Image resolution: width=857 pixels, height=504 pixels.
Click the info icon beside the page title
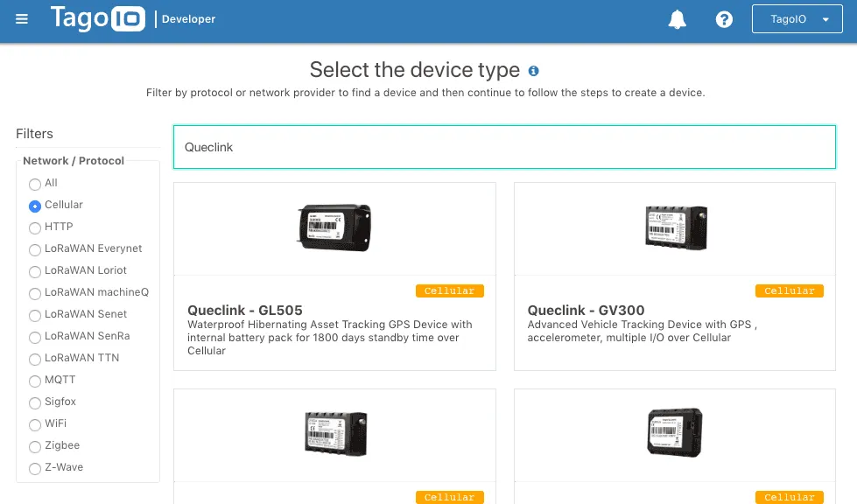tap(533, 72)
